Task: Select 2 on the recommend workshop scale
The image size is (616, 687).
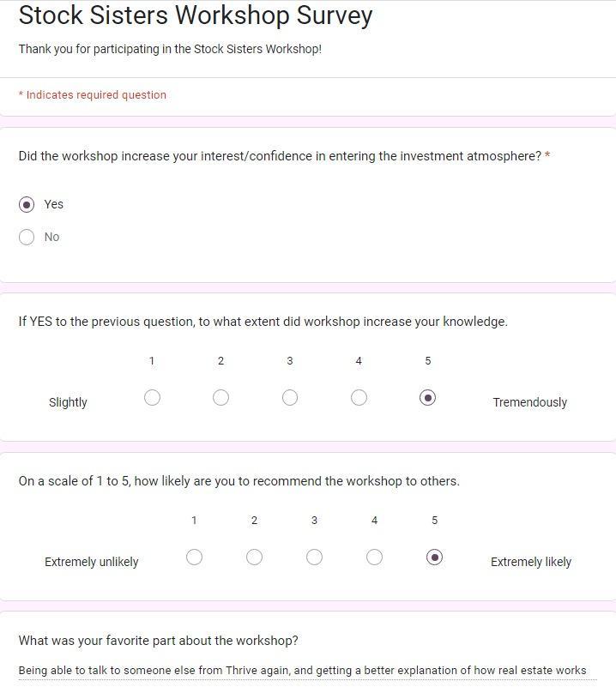Action: point(254,557)
